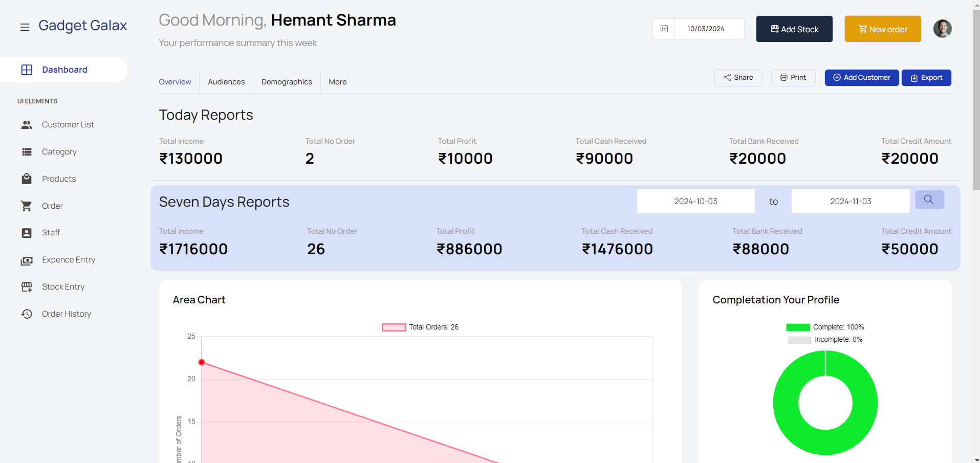Click Seven Days Total Credit Amount ₹50000
980x463 pixels.
click(x=910, y=249)
